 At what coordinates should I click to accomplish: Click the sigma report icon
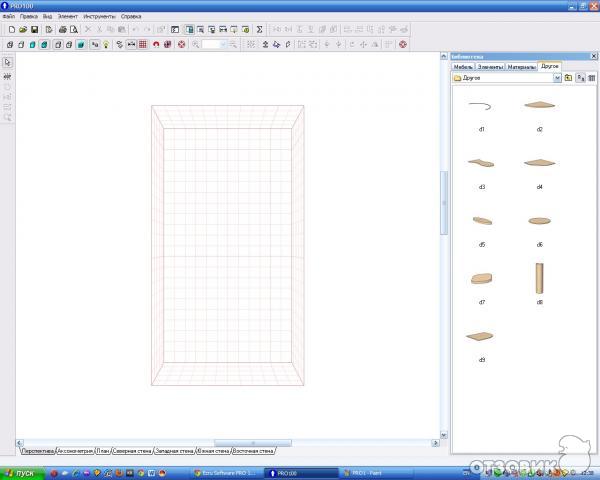coord(260,30)
